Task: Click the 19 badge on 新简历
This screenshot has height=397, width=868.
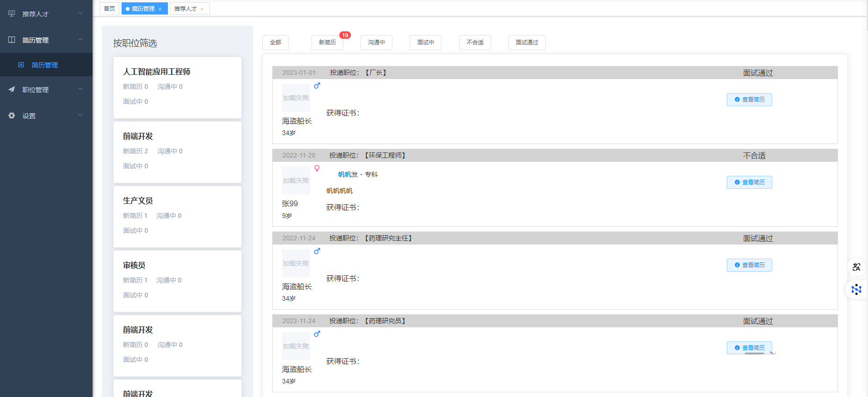Action: (345, 35)
